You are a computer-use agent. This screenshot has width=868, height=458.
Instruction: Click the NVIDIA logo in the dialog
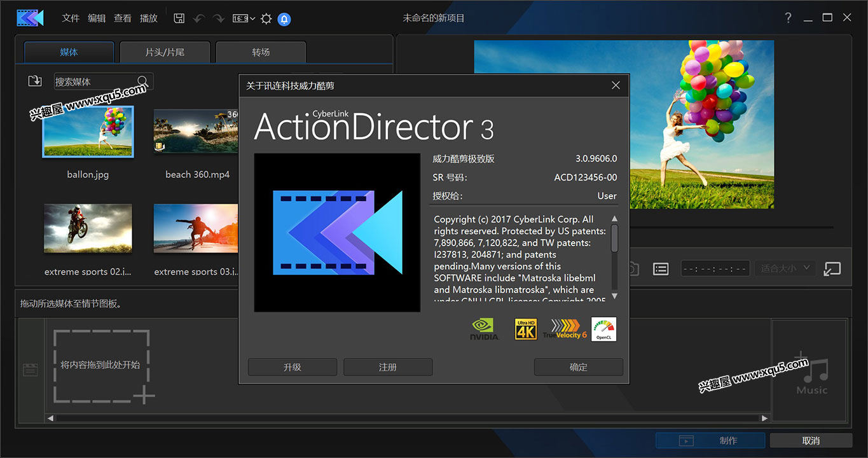485,330
